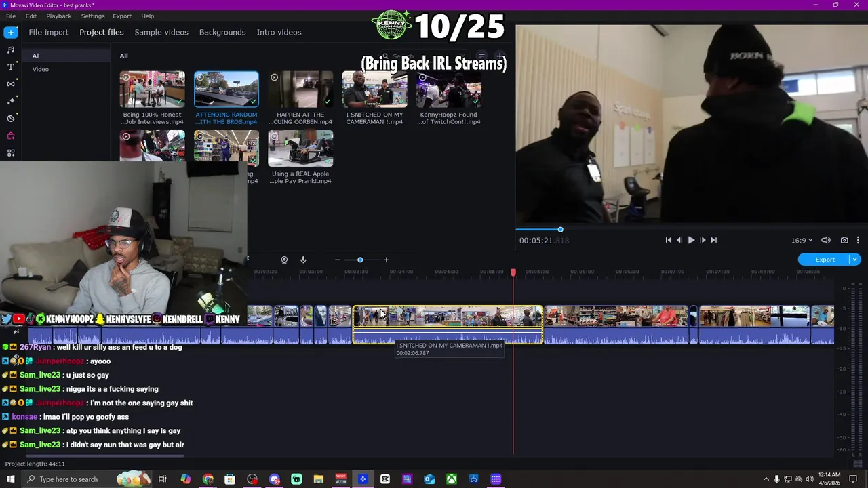The height and width of the screenshot is (488, 868).
Task: Switch to the Sample videos tab
Action: [x=161, y=32]
